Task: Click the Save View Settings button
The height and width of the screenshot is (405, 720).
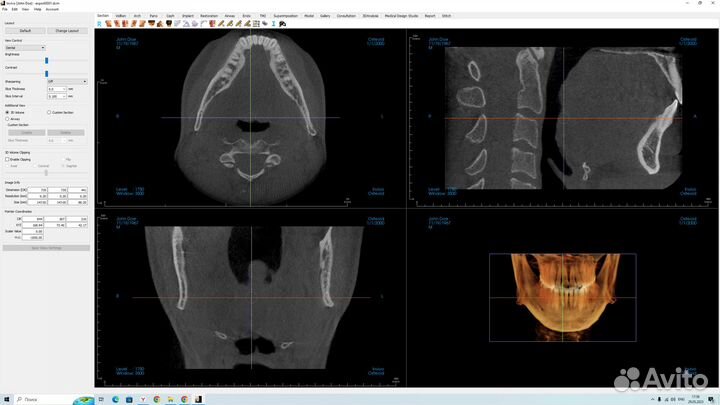Action: point(46,248)
